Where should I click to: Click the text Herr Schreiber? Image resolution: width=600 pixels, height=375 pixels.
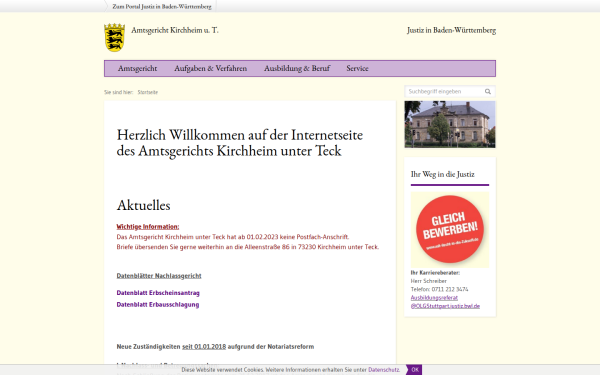(429, 281)
